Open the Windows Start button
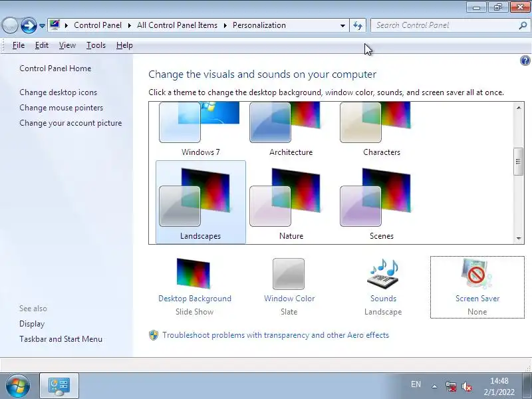 click(18, 386)
